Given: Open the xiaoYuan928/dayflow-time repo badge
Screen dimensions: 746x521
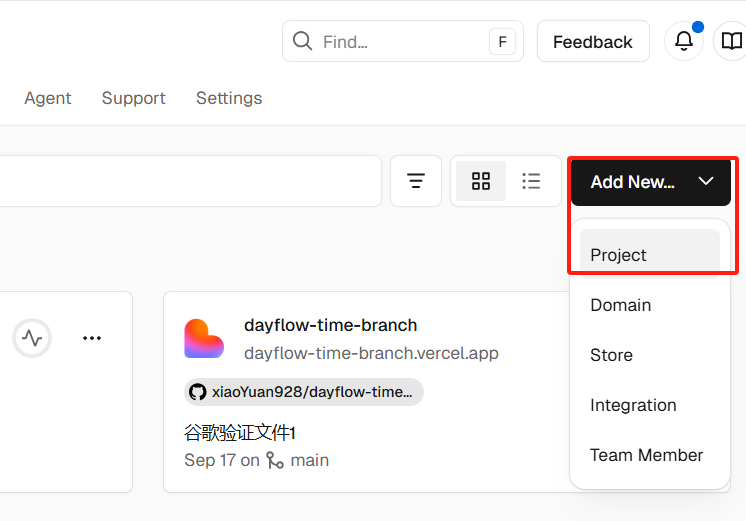Looking at the screenshot, I should tap(304, 392).
